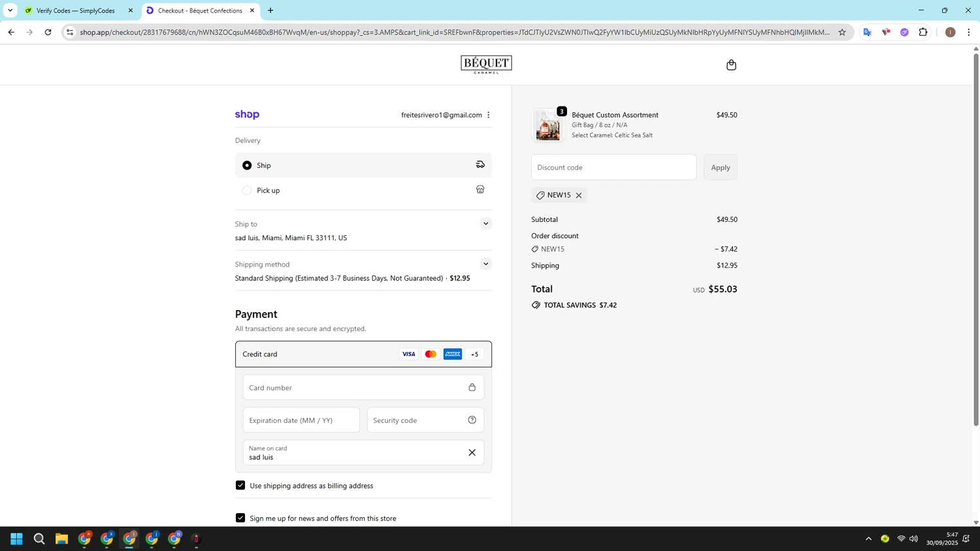Show the +5 additional card types
980x551 pixels.
coord(474,354)
